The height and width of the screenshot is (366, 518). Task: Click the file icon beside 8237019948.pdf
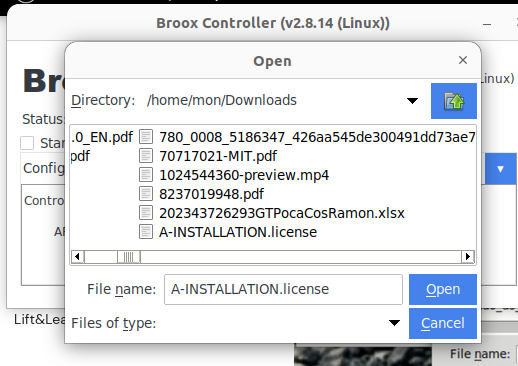point(146,194)
